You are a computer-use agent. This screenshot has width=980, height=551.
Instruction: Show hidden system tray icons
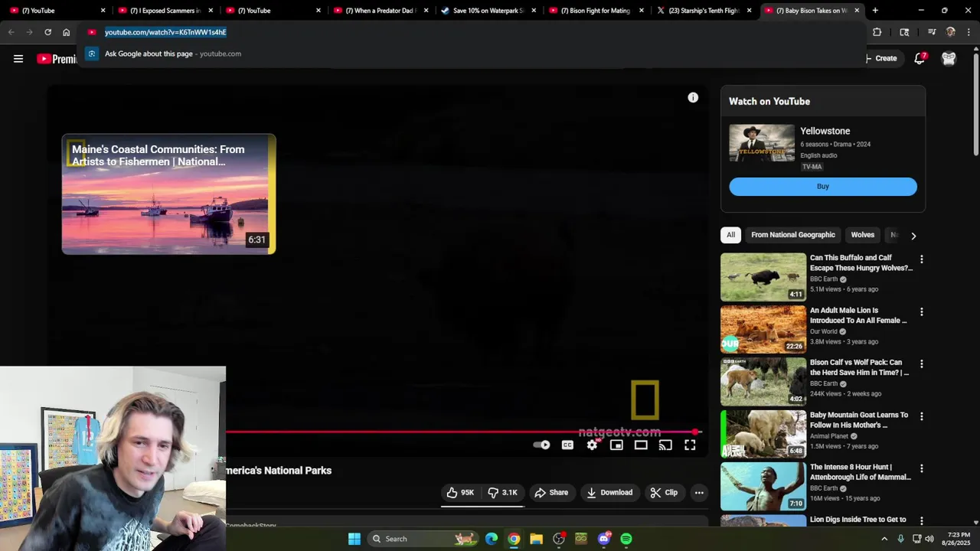point(884,539)
